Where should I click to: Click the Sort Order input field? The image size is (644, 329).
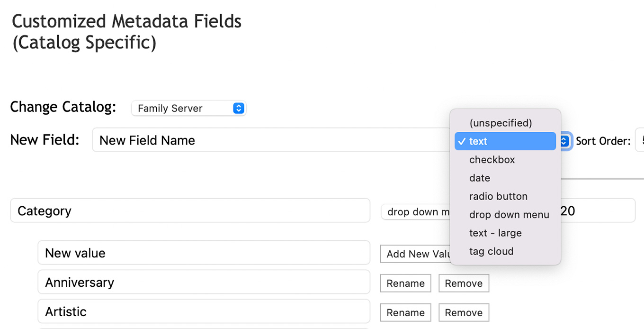(x=640, y=140)
